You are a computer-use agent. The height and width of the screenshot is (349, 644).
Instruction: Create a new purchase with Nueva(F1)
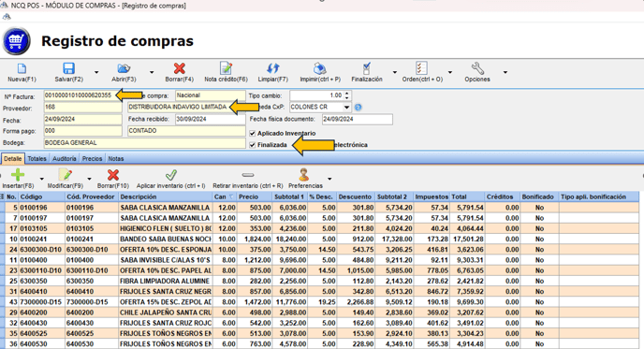point(22,73)
